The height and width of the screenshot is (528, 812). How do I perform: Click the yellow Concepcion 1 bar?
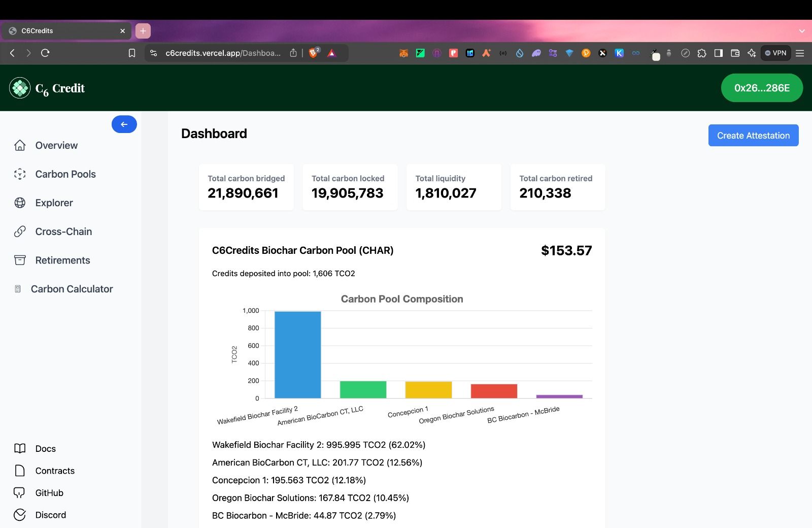(x=428, y=390)
